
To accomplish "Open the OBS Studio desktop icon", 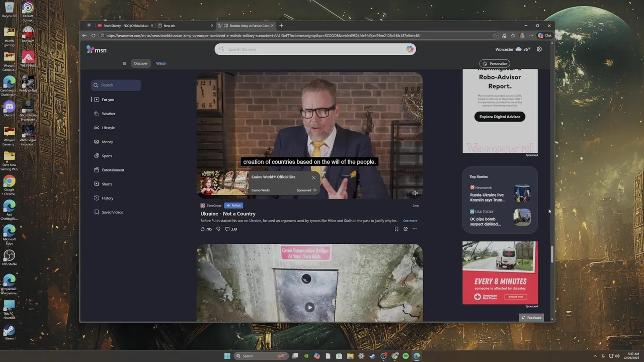I will [9, 257].
